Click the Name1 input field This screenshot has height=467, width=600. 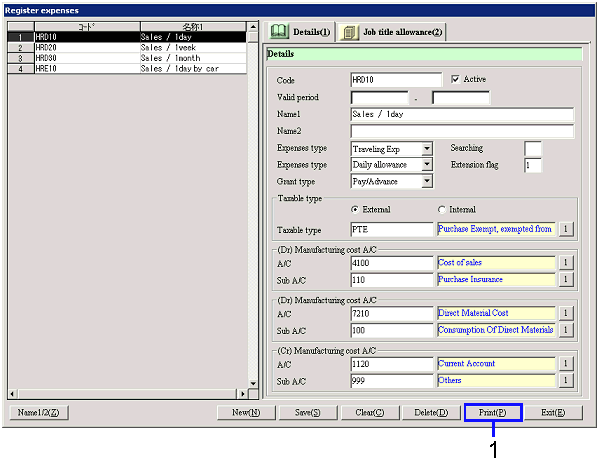point(462,114)
